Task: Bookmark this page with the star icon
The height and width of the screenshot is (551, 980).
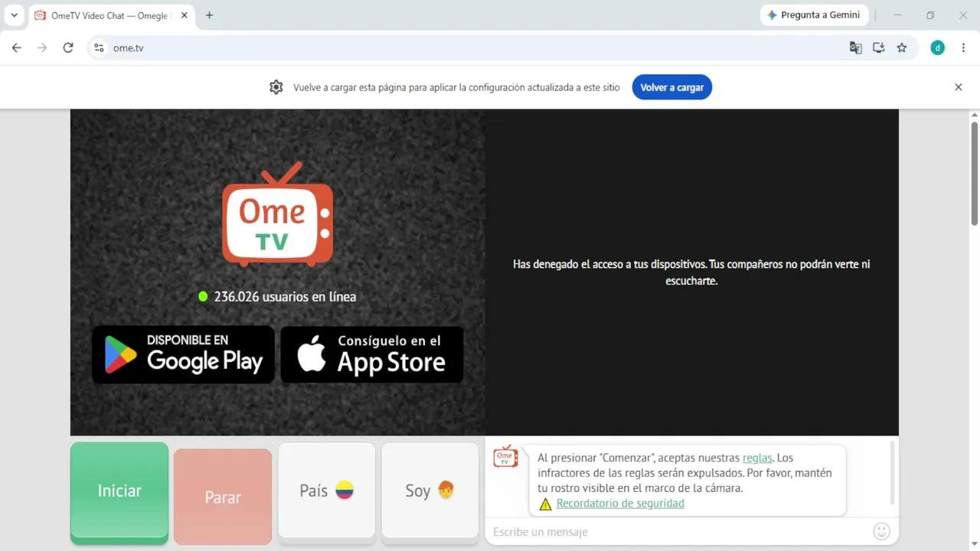Action: (902, 47)
